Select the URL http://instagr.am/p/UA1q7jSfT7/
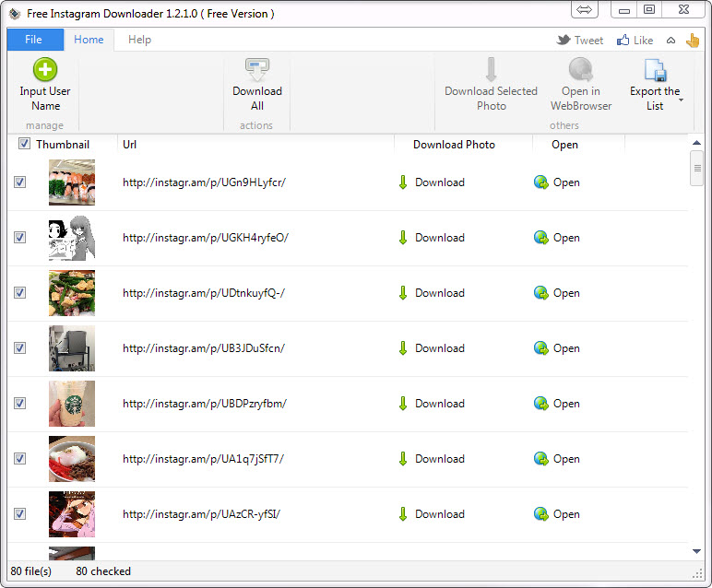The image size is (712, 588). coord(203,459)
